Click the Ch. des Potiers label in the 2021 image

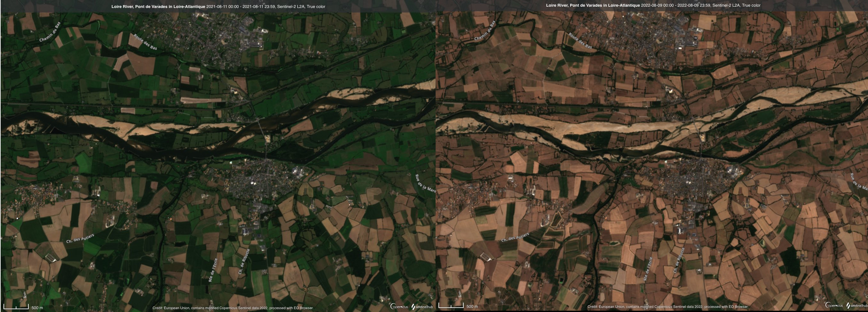tap(80, 238)
